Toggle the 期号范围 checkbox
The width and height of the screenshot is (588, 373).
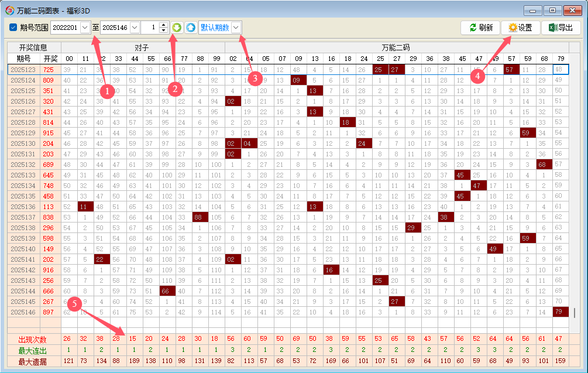pos(13,28)
